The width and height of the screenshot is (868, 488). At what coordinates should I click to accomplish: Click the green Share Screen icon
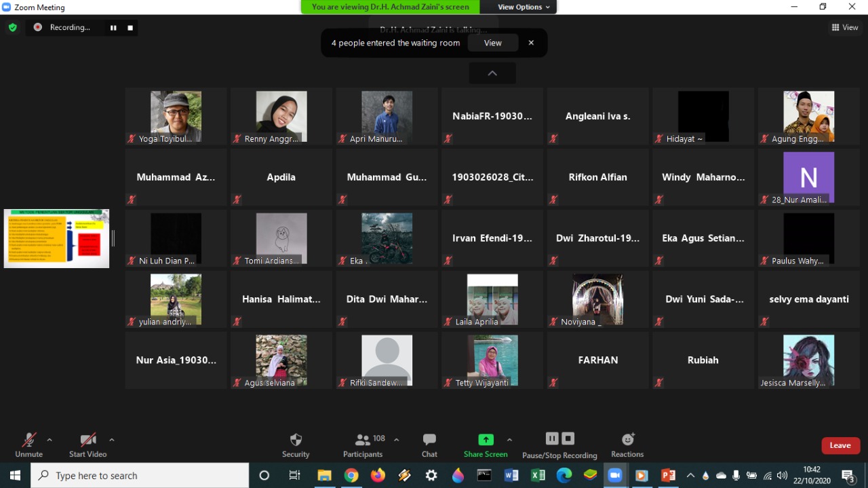(x=486, y=440)
